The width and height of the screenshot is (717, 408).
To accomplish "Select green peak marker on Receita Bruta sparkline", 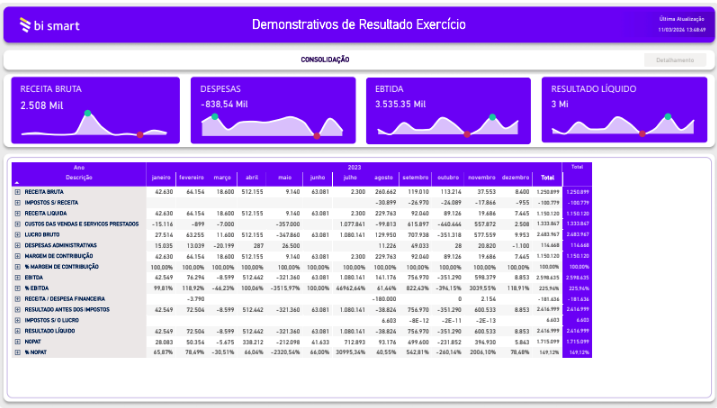I will (x=87, y=114).
